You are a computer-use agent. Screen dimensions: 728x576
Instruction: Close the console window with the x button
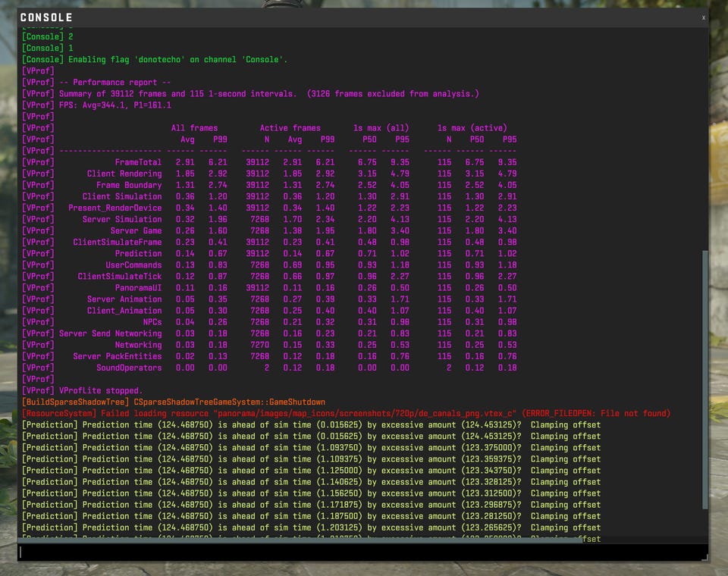(703, 17)
